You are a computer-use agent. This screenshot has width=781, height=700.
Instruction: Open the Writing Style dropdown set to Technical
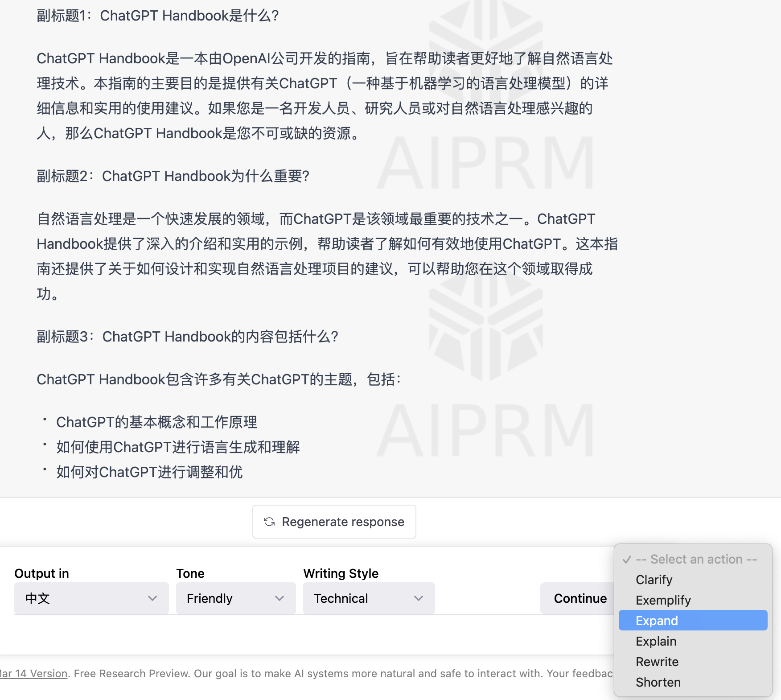tap(369, 598)
